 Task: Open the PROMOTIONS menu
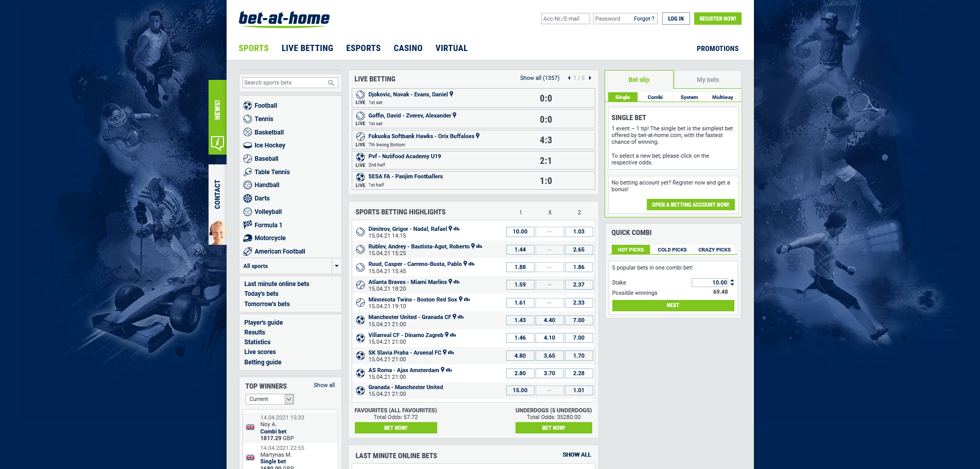click(718, 49)
